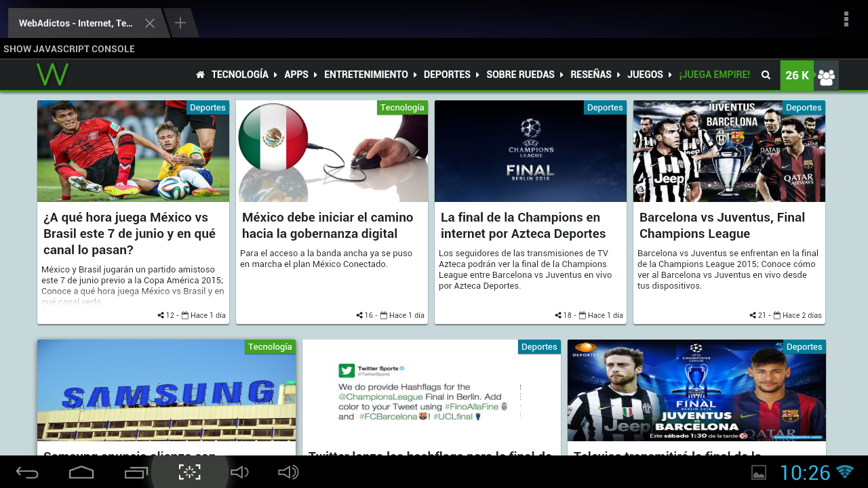Tap the 10:26 clock
868x488 pixels.
805,472
